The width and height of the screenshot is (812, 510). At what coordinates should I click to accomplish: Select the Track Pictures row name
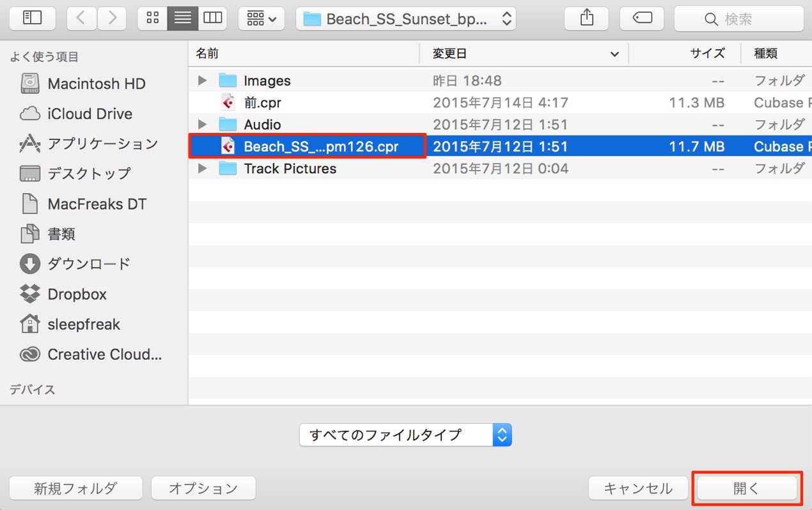coord(290,168)
